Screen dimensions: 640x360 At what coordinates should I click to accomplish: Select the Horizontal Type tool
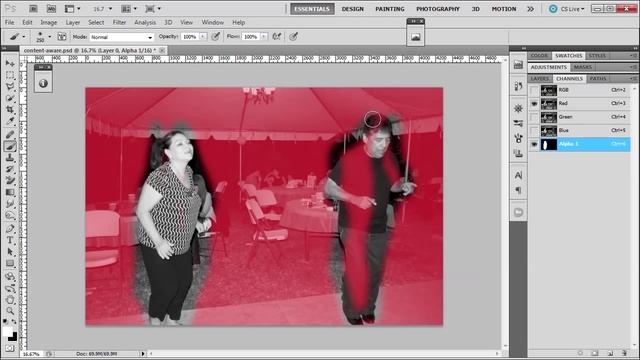[x=10, y=240]
